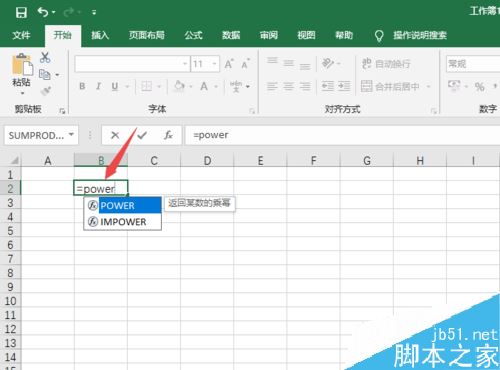This screenshot has width=500, height=370.
Task: Select the IMPOWER function suggestion
Action: coord(123,222)
